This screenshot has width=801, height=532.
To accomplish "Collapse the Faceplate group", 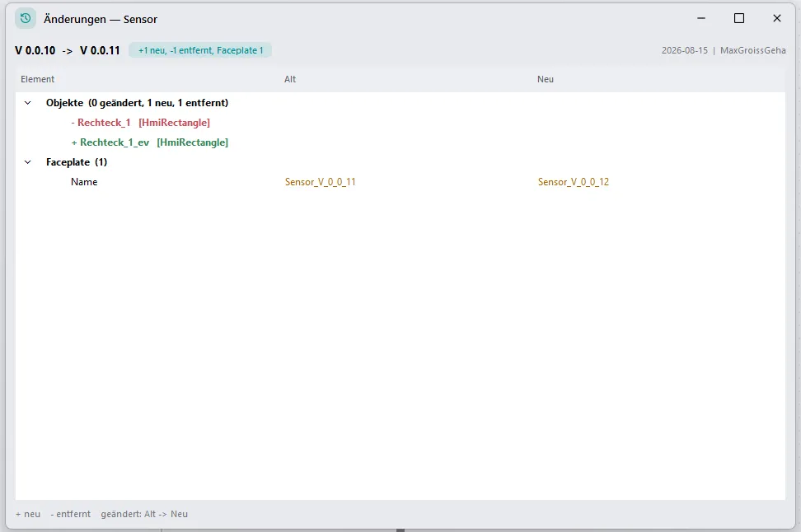I will click(x=27, y=162).
